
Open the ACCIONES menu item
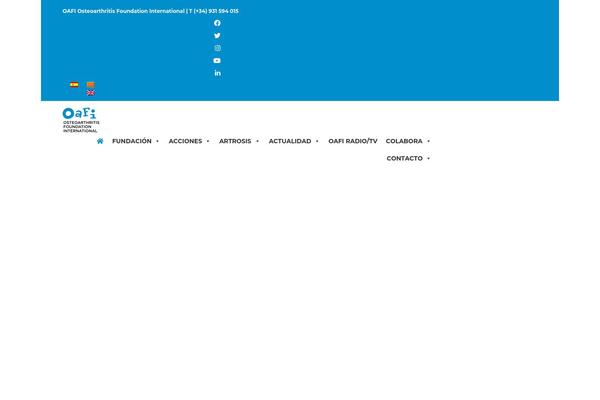pyautogui.click(x=185, y=141)
